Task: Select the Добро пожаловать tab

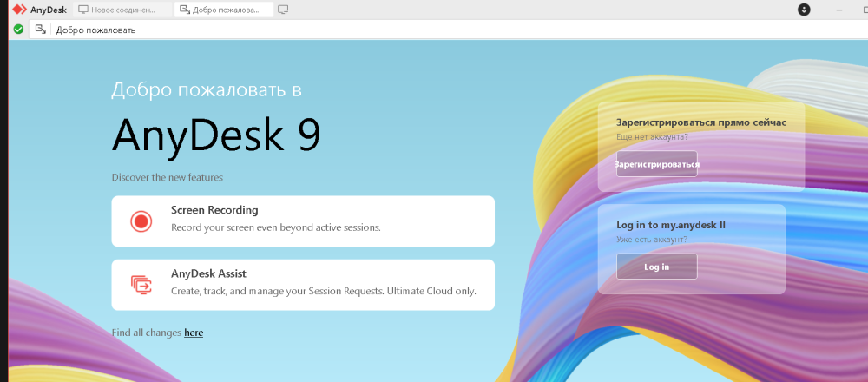Action: pos(224,10)
